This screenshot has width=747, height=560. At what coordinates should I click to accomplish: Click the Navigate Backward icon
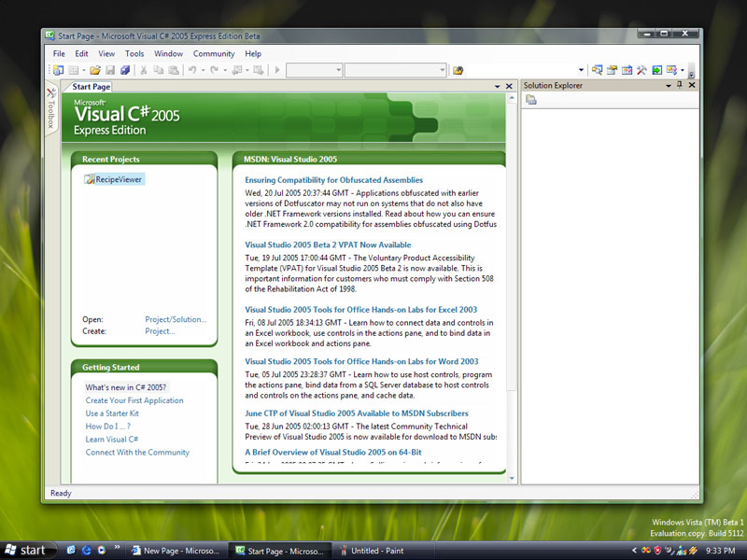point(237,71)
